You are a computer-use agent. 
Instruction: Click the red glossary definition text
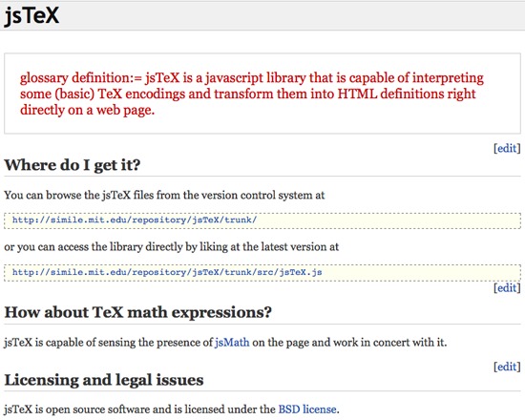[x=251, y=94]
